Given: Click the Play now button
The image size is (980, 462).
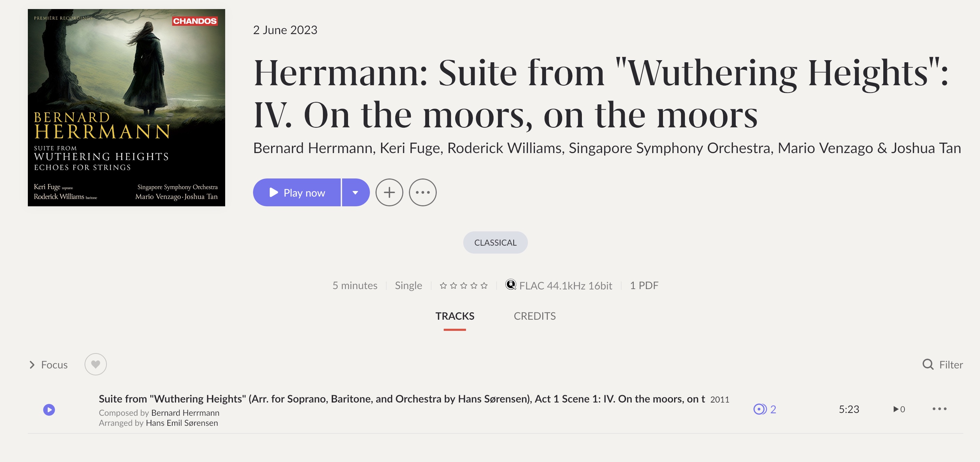Looking at the screenshot, I should coord(297,192).
